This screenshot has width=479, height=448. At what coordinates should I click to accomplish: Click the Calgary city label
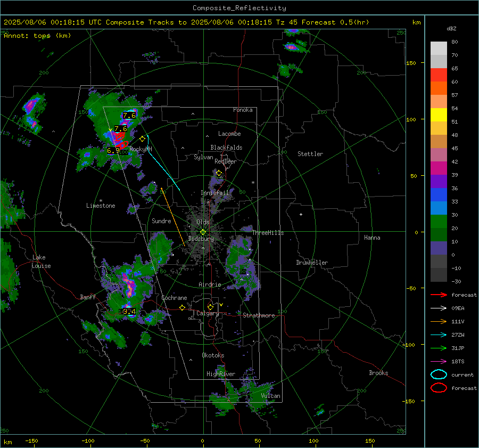pos(208,313)
